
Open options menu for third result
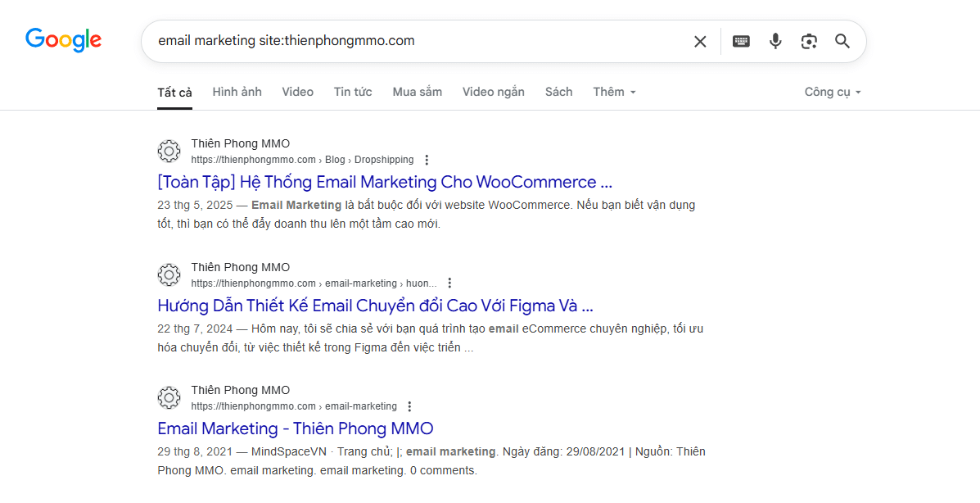[x=409, y=406]
